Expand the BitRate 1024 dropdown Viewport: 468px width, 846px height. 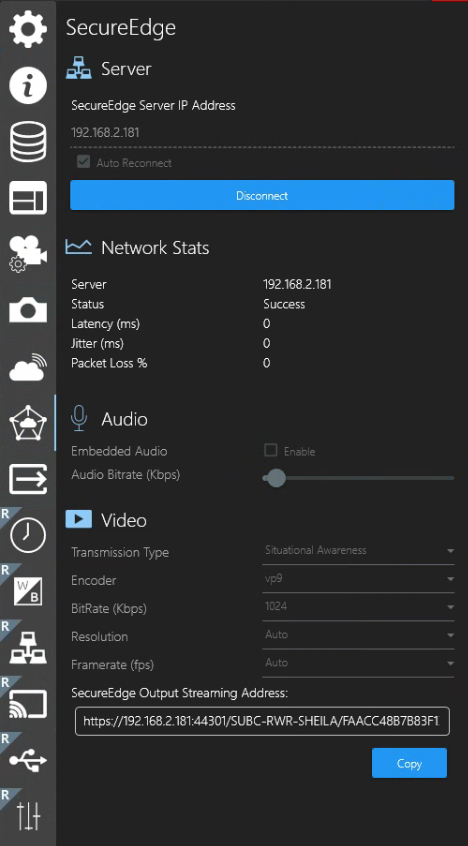358,607
